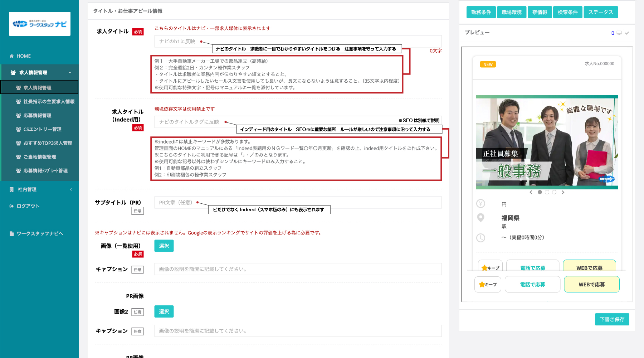Screen dimensions: 644x358
Task: Click 選択 button for 画像（一覧使用）
Action: point(164,246)
